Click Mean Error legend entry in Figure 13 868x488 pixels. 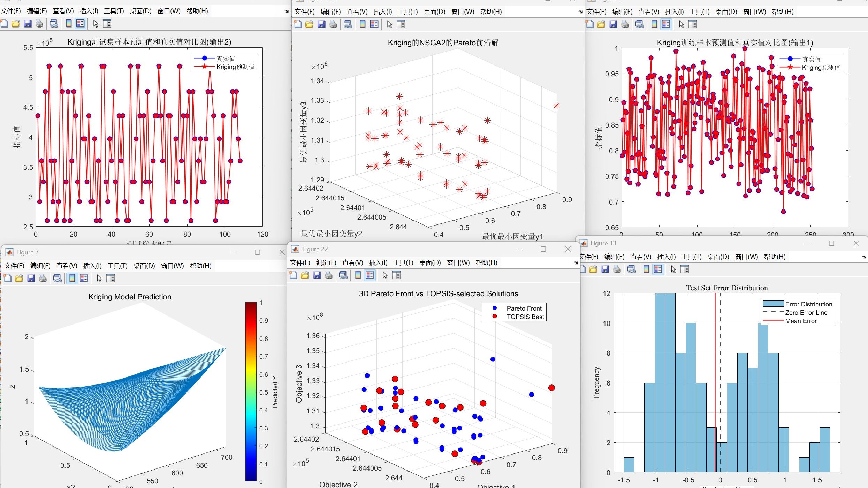pos(800,321)
